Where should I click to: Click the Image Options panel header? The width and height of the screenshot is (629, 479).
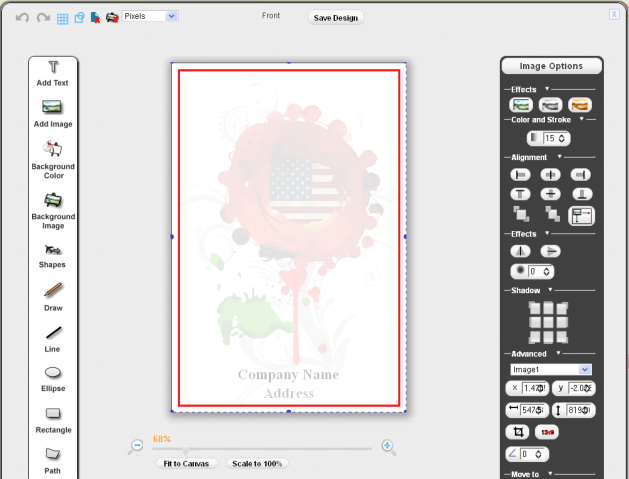[551, 66]
